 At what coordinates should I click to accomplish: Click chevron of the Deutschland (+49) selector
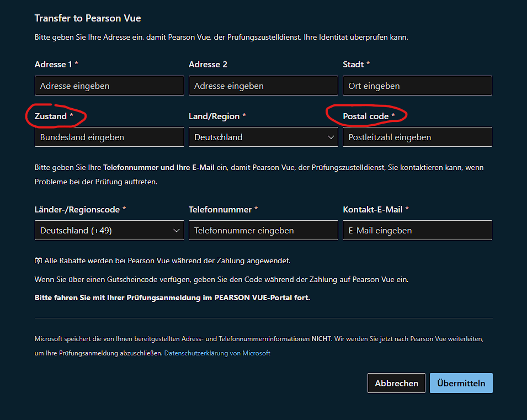pyautogui.click(x=177, y=231)
